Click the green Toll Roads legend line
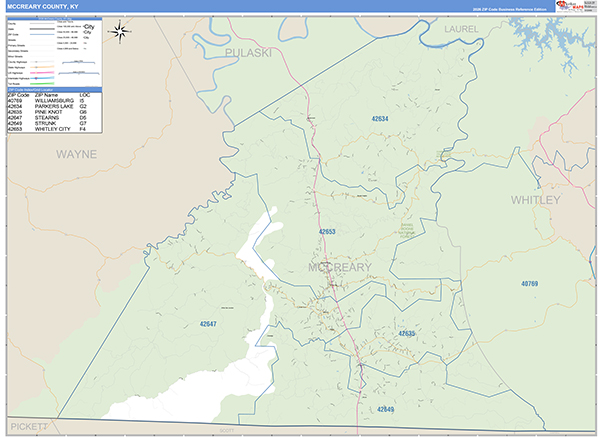Viewport: 600px width, 437px height. coord(42,83)
